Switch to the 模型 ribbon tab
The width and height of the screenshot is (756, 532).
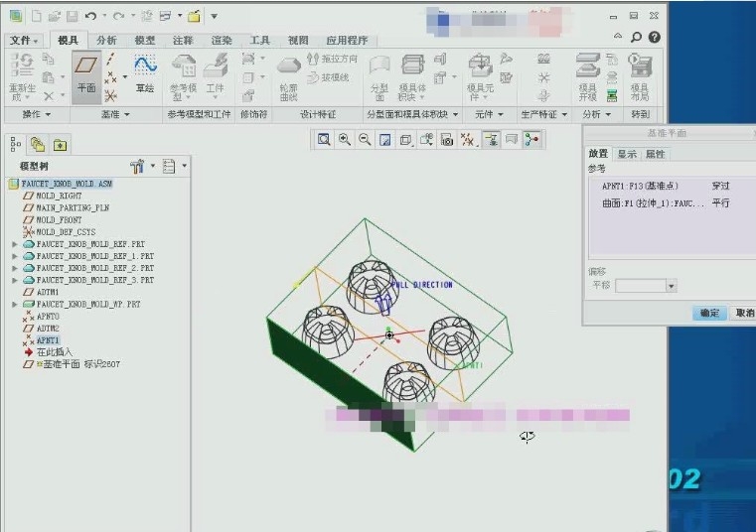point(145,40)
